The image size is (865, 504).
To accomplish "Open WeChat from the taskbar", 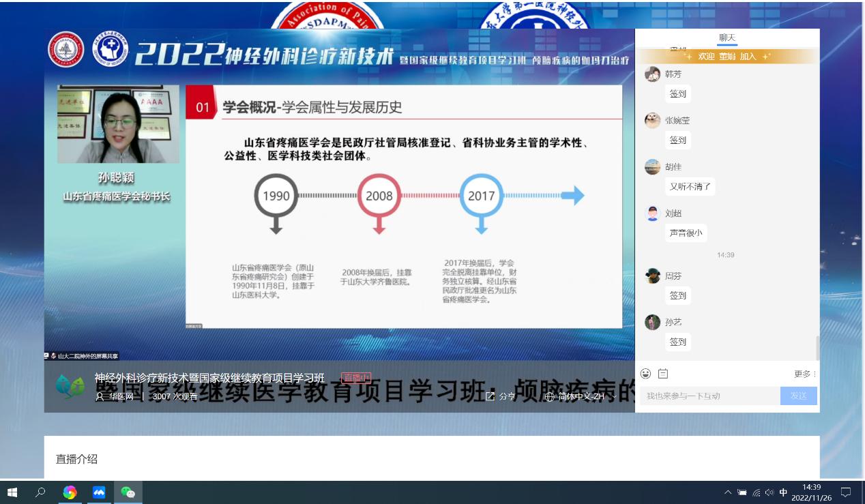I will 128,492.
